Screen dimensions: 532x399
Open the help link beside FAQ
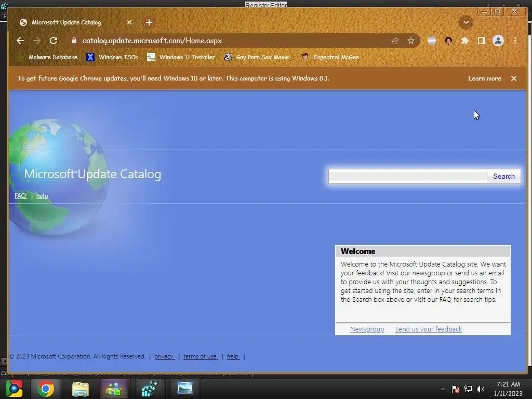[42, 196]
